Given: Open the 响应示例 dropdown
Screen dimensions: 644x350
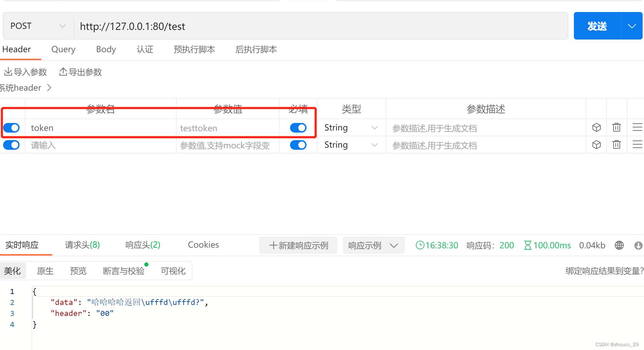Looking at the screenshot, I should point(374,245).
